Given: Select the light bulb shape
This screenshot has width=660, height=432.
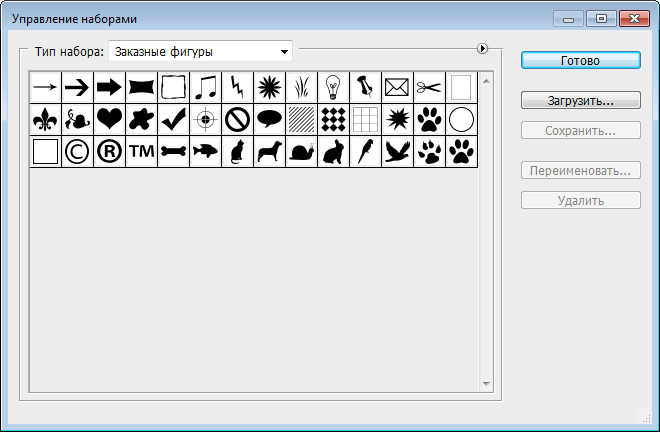Looking at the screenshot, I should click(x=333, y=88).
